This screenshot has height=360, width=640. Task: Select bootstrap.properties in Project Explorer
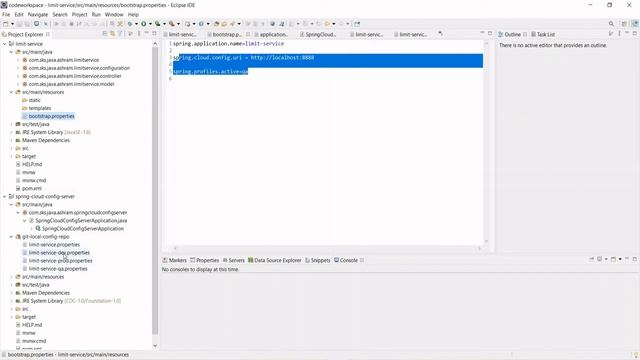tap(51, 116)
